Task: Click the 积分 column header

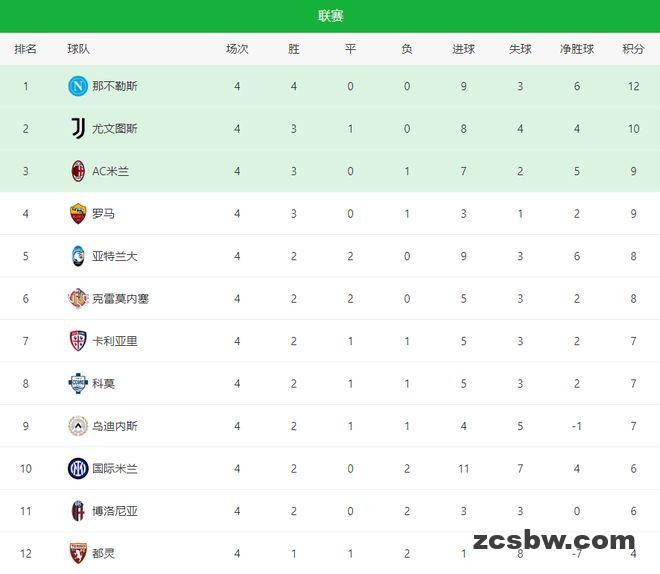Action: 633,49
